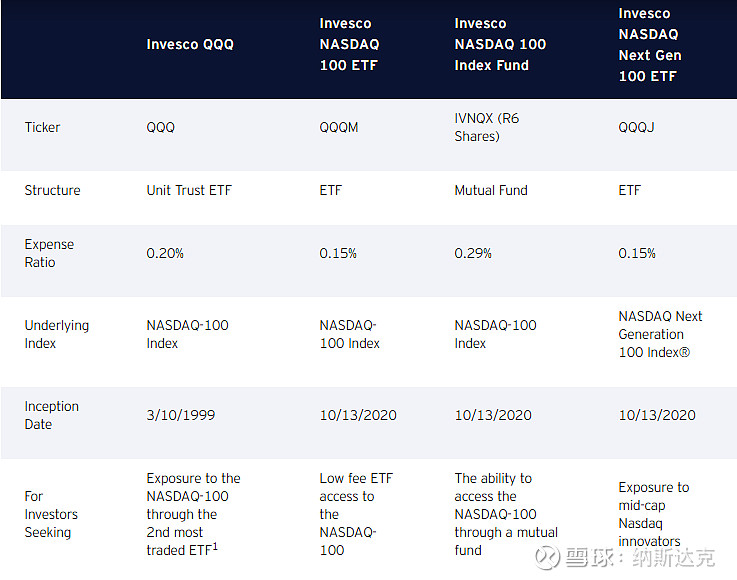Click the 0.29% expense ratio value
737x580 pixels.
point(473,253)
